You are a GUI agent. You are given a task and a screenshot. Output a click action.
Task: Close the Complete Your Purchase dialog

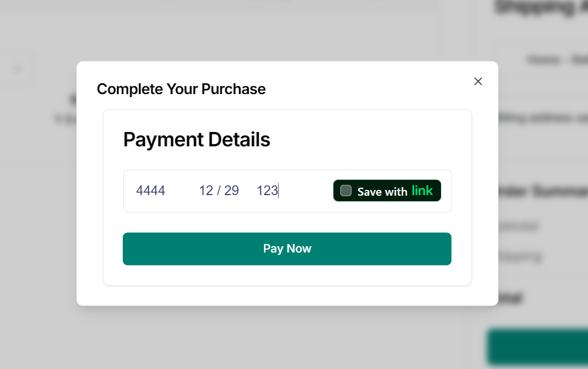coord(478,81)
